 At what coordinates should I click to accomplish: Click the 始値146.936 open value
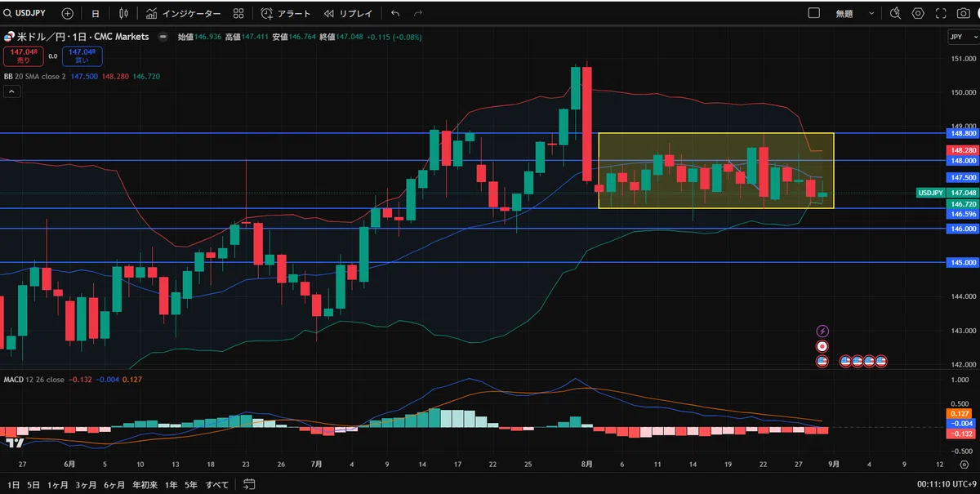[198, 37]
